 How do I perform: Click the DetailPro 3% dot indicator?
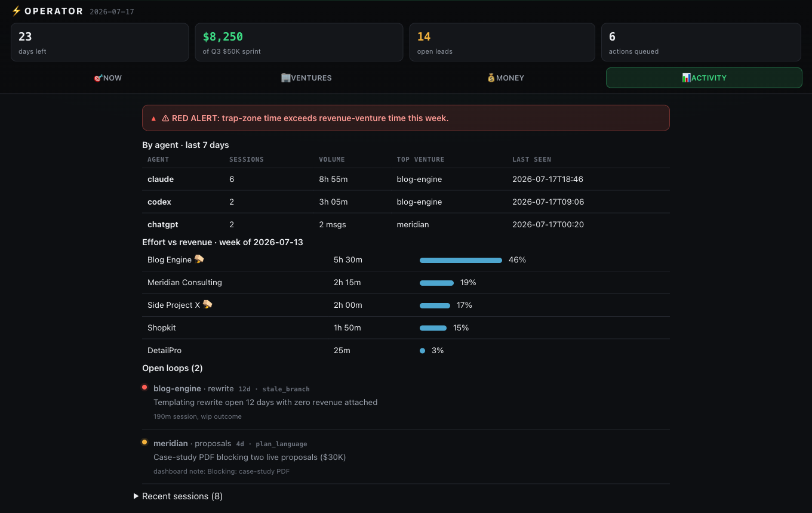[422, 351]
